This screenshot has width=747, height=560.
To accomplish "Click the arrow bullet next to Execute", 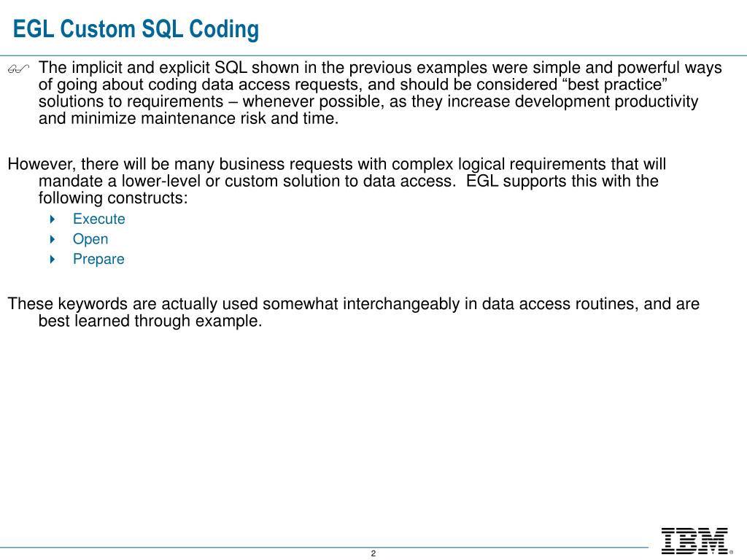I will (53, 219).
